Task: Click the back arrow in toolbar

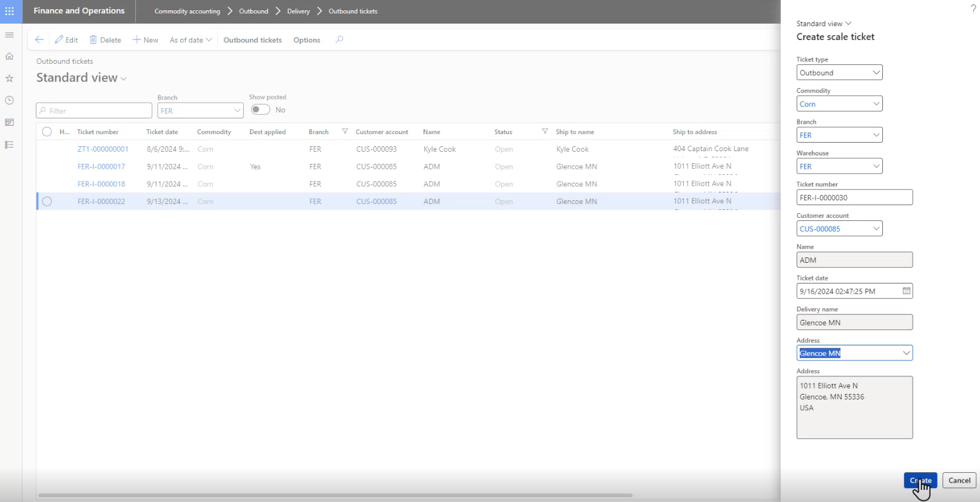Action: point(39,40)
